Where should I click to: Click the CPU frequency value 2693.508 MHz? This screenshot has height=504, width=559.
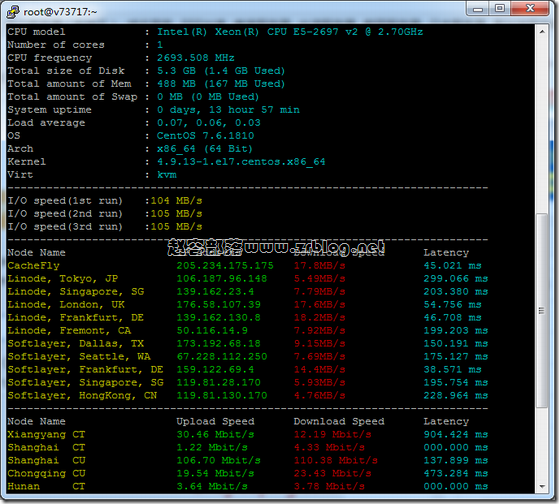[x=196, y=58]
